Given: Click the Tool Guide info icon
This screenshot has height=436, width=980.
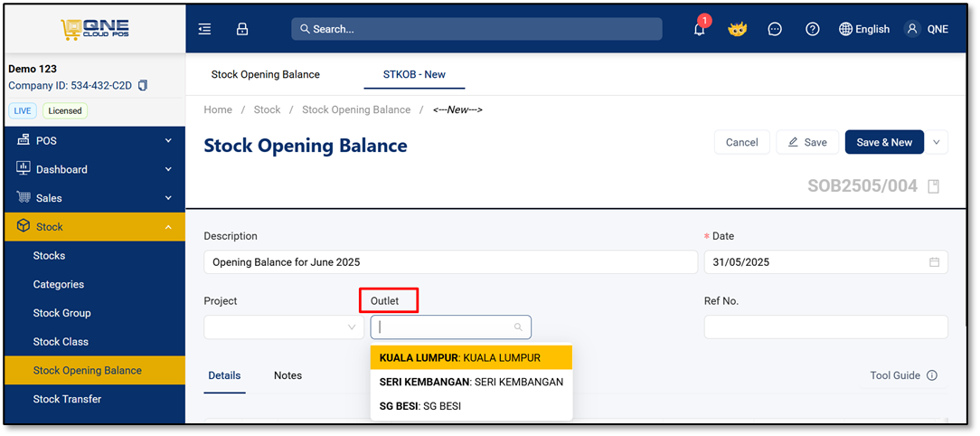Looking at the screenshot, I should point(932,375).
